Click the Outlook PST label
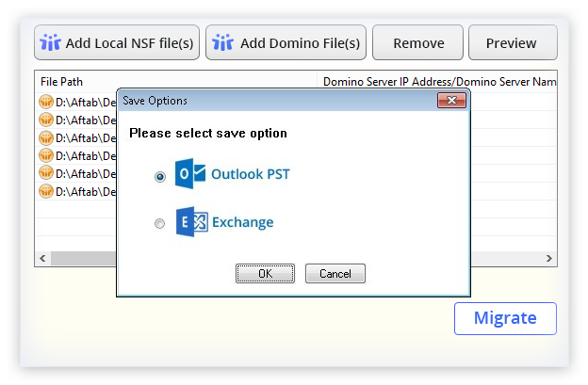 (x=250, y=174)
